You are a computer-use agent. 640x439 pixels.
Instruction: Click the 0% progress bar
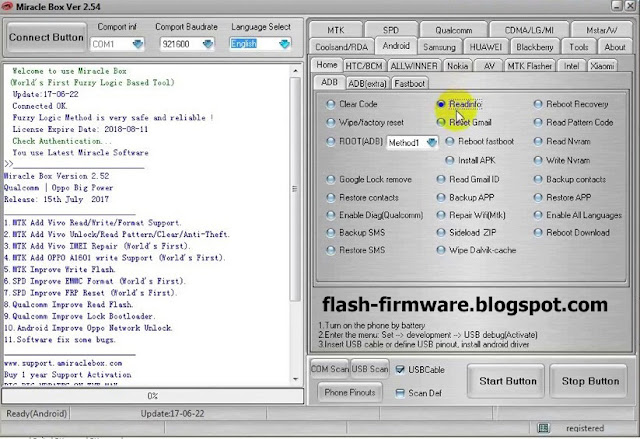(152, 396)
